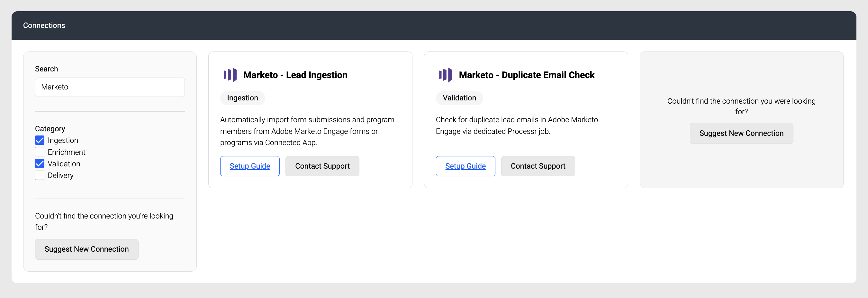Uncheck the Ingestion category checkbox

pos(40,140)
